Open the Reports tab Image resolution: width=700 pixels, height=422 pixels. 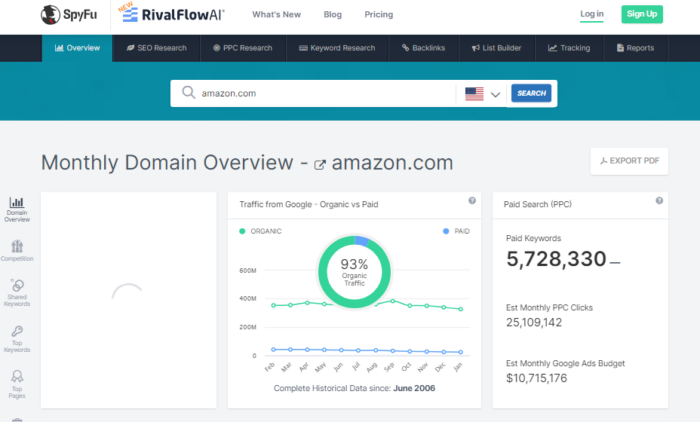click(x=635, y=48)
